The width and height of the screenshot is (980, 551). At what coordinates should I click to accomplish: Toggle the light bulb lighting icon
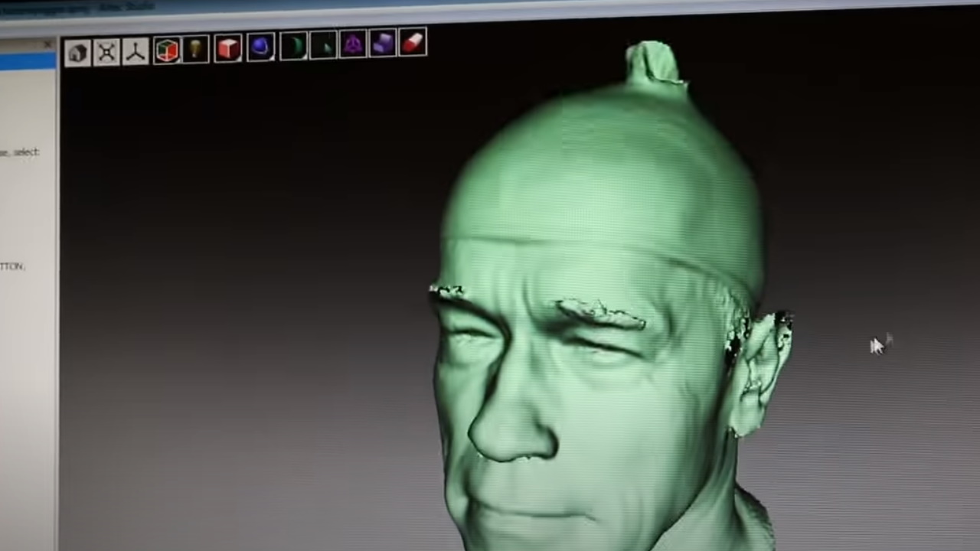[196, 50]
